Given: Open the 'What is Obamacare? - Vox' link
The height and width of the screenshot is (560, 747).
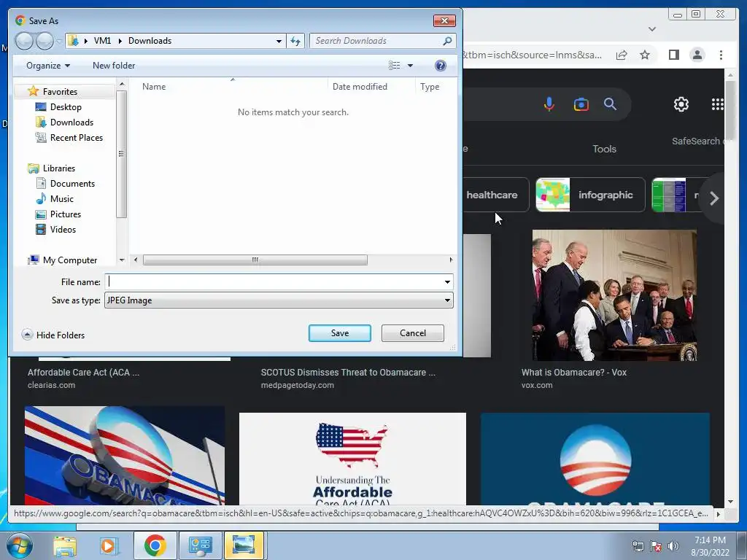Looking at the screenshot, I should [573, 373].
